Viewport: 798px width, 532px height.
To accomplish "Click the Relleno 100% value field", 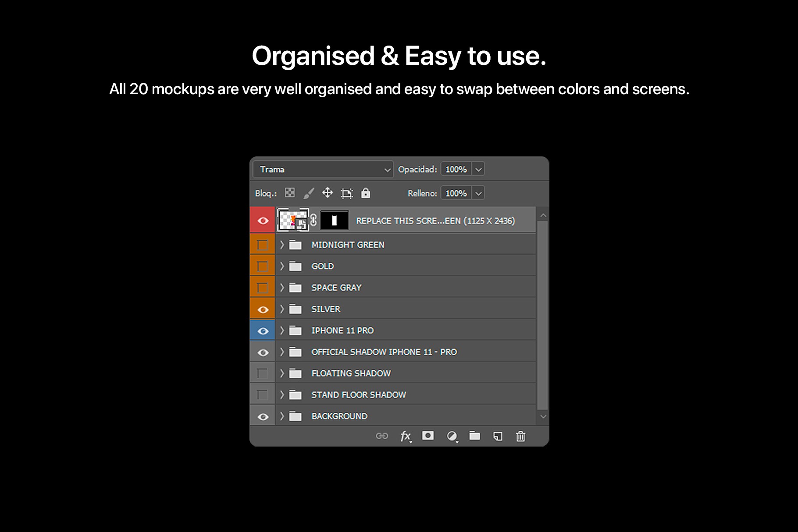I will tap(456, 193).
